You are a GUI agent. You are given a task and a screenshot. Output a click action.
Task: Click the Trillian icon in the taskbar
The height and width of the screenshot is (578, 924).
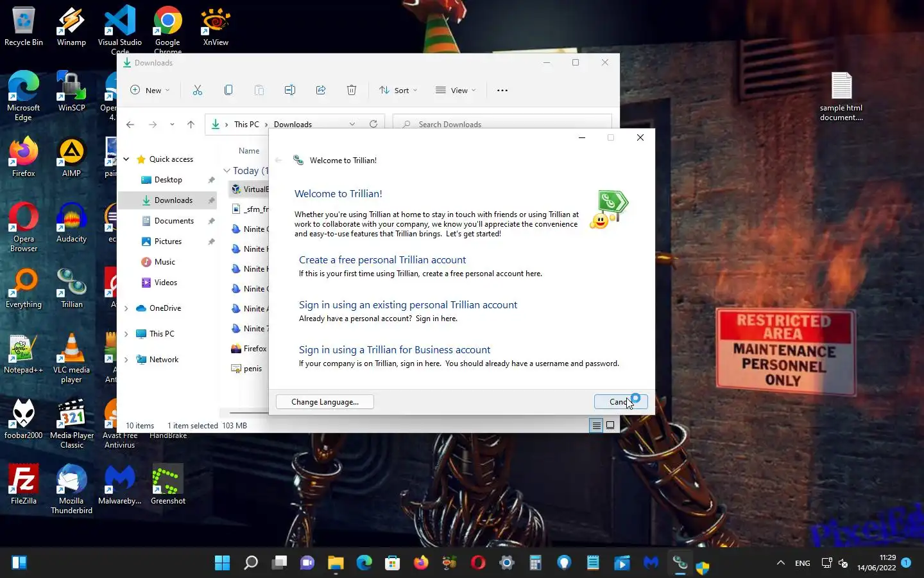680,563
